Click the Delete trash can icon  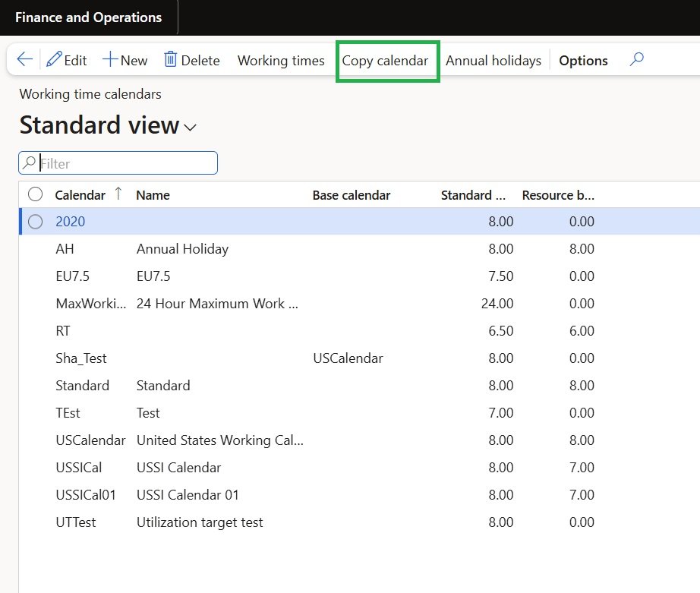click(x=171, y=60)
